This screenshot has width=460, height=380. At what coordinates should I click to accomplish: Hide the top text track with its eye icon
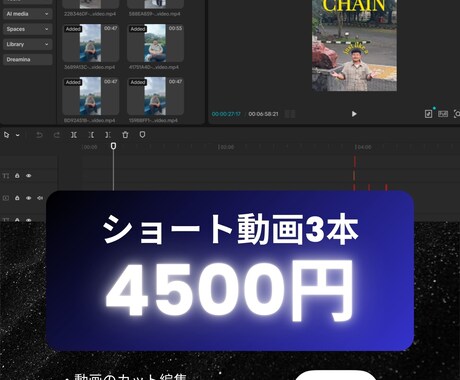click(x=29, y=176)
